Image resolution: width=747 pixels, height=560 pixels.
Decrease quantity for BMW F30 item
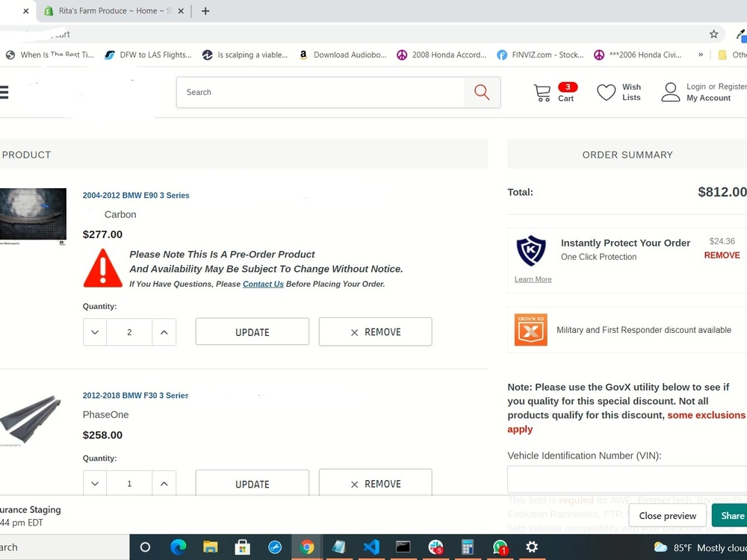pos(95,483)
